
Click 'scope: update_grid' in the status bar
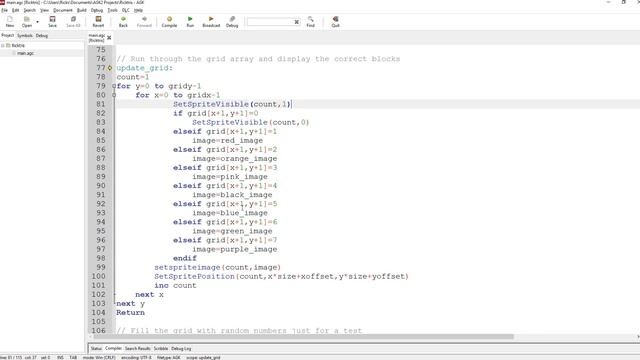pyautogui.click(x=203, y=358)
